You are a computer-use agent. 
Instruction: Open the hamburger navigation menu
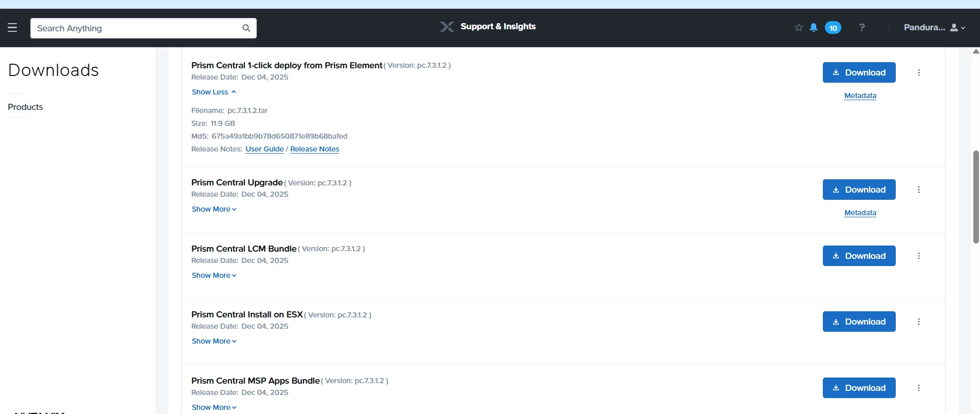12,28
